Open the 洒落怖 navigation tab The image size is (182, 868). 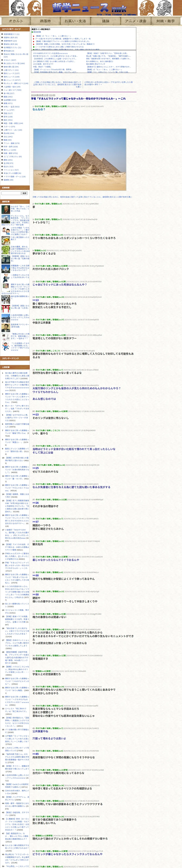(45, 21)
